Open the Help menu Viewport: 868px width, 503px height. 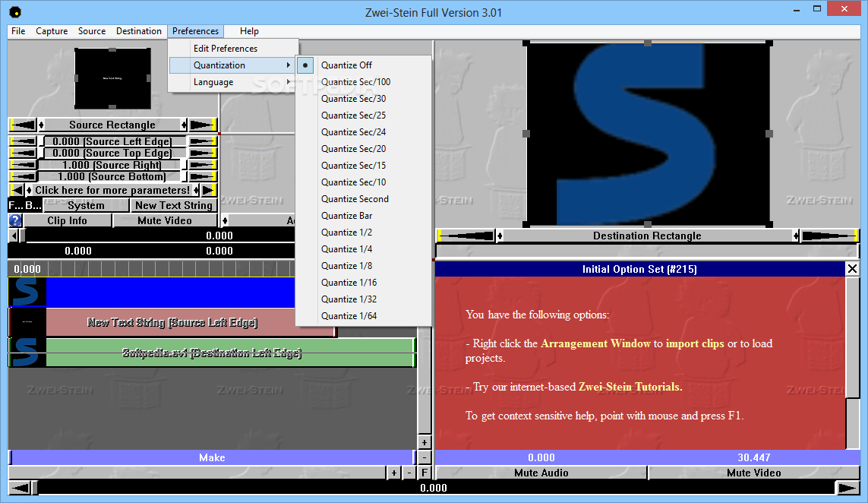249,31
